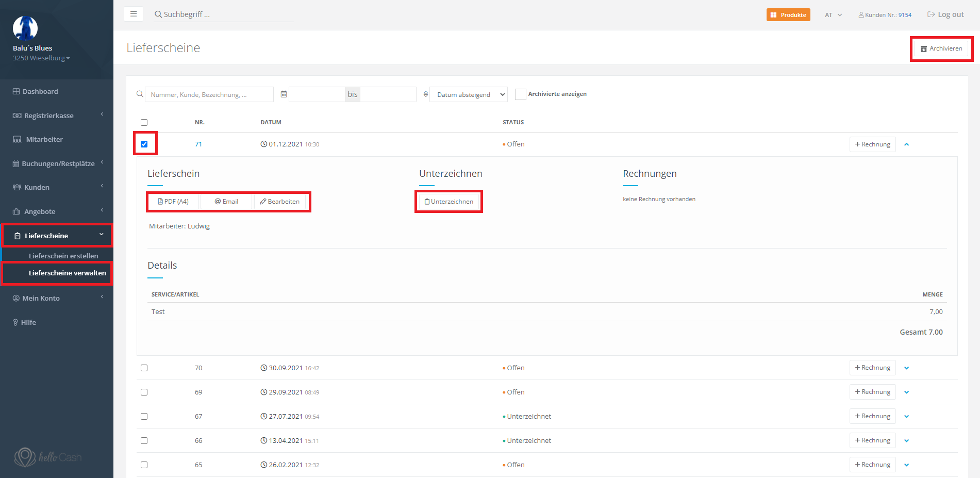Click Bearbeiten to edit the delivery note
This screenshot has height=478, width=980.
click(280, 202)
